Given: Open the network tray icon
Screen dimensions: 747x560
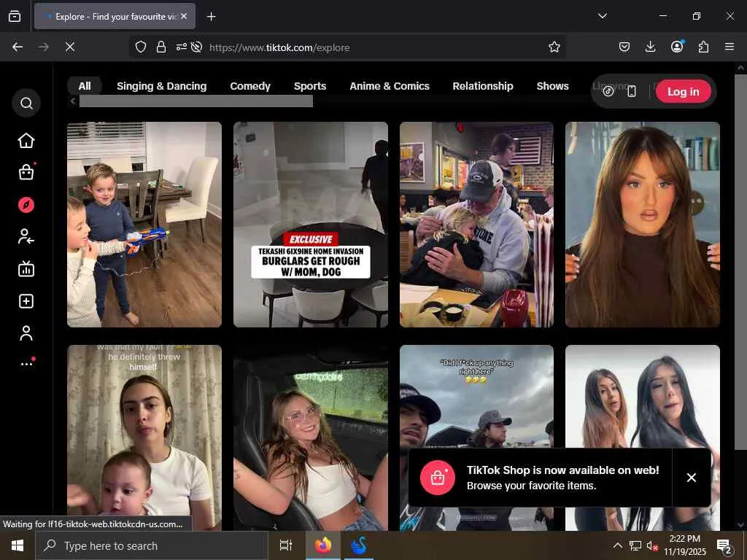Looking at the screenshot, I should pos(635,545).
